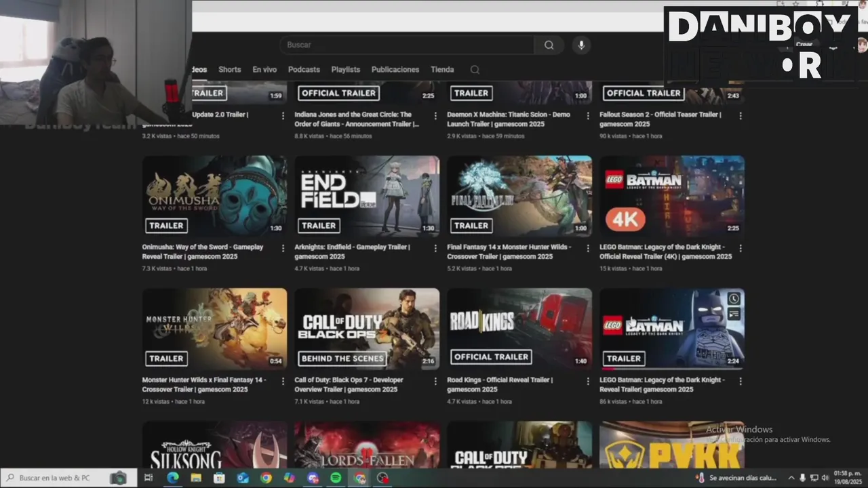Click the microphone tray icon
868x488 pixels.
point(802,478)
